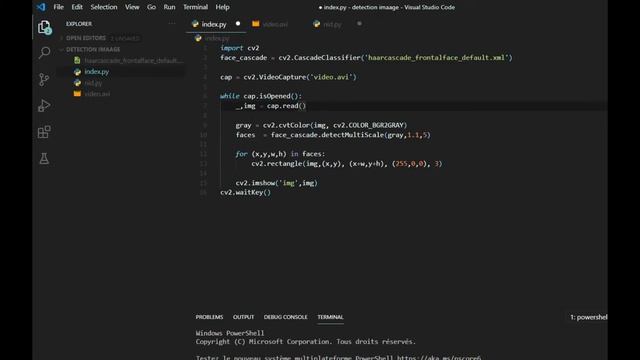Open the Extensions view
This screenshot has height=360, width=640.
click(44, 132)
